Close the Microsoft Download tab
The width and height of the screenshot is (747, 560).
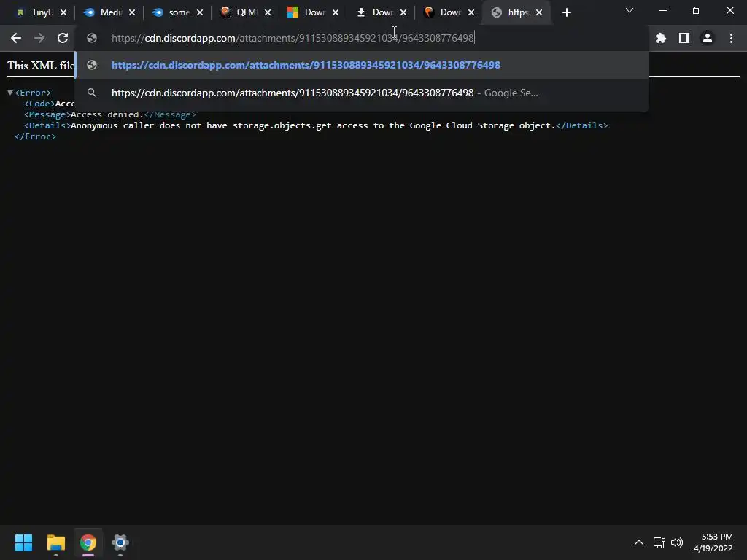(336, 12)
